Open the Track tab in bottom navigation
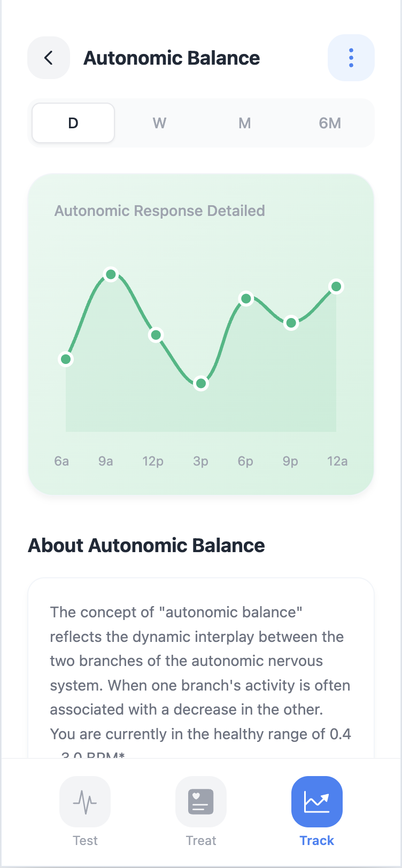 (316, 812)
